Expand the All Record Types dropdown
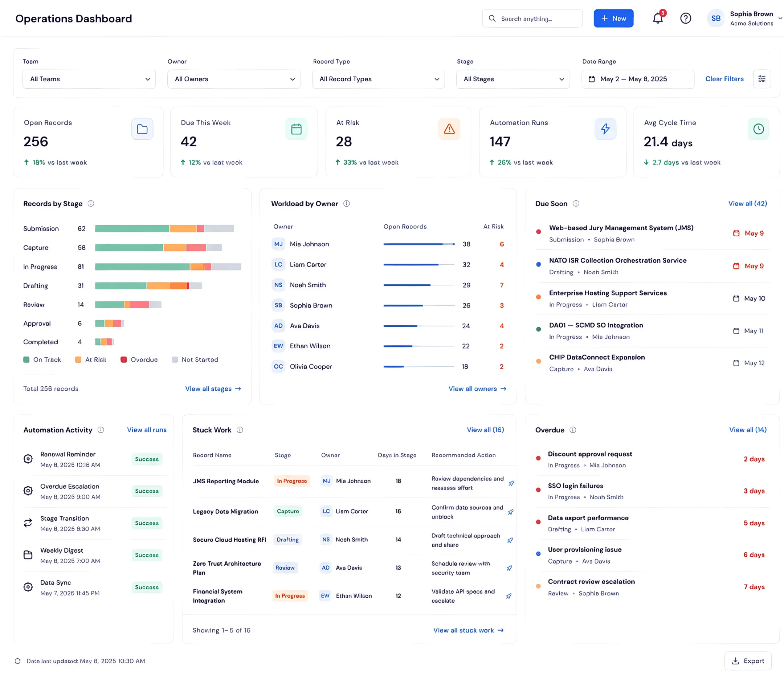Viewport: 784px width, 679px height. point(378,79)
